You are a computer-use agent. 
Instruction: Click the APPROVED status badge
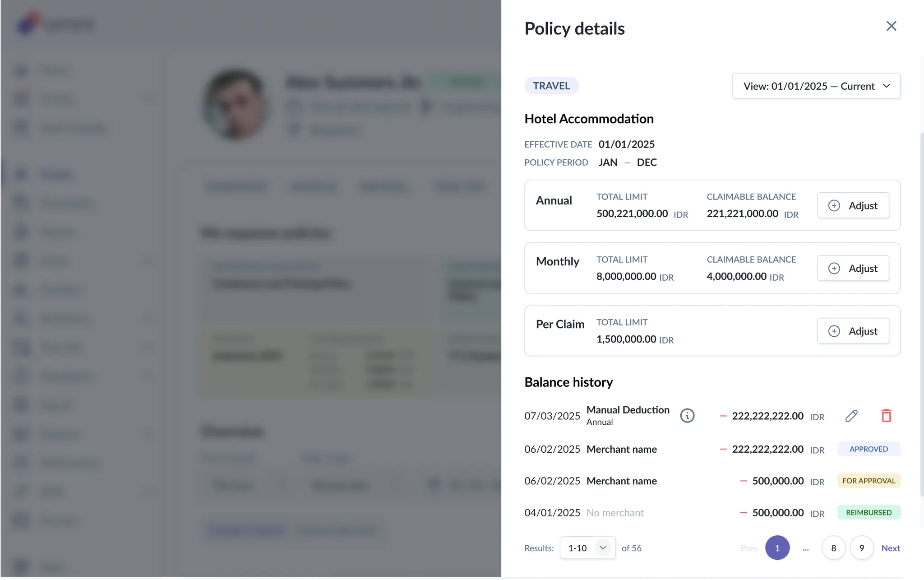869,449
